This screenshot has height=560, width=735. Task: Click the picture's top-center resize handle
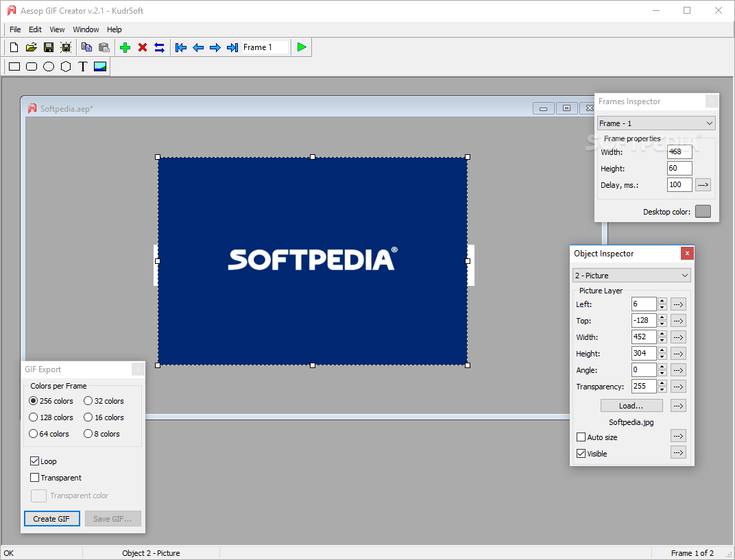(x=313, y=157)
